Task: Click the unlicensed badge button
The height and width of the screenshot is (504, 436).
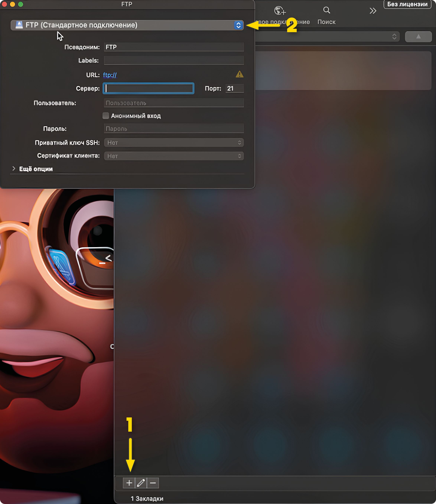Action: click(x=407, y=4)
